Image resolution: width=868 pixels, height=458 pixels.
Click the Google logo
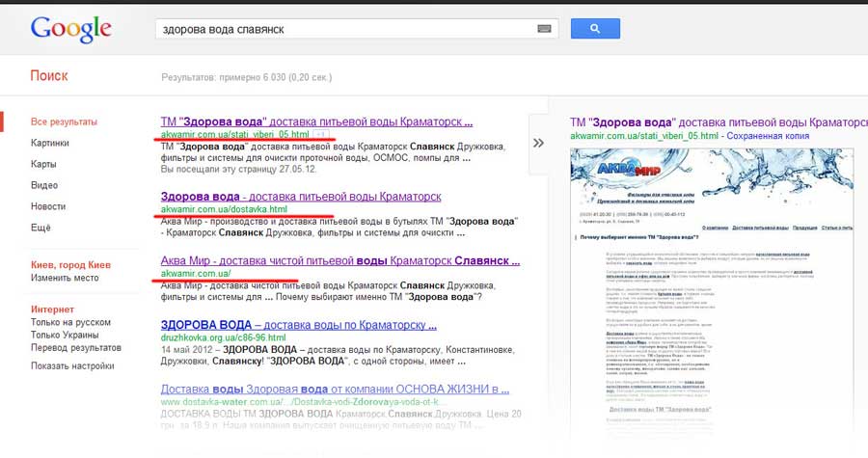pos(70,29)
